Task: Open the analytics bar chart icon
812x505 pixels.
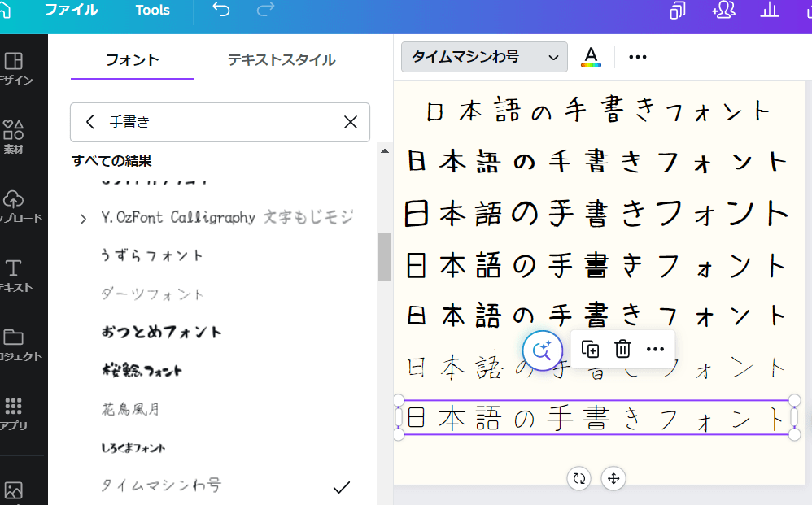Action: (770, 10)
